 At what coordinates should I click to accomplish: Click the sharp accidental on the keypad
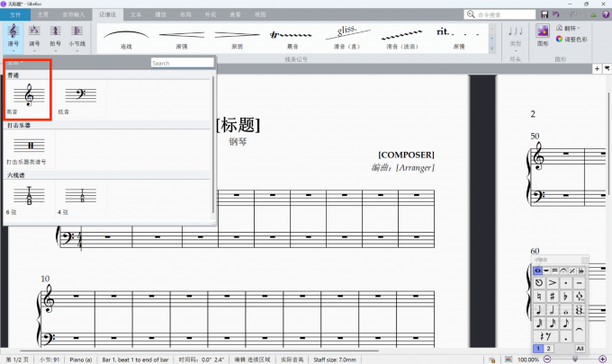(551, 296)
